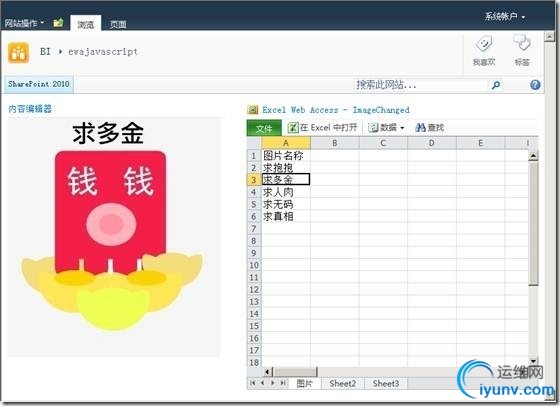Click the spreadsheet scroll-down arrow
The image size is (560, 406).
(533, 361)
